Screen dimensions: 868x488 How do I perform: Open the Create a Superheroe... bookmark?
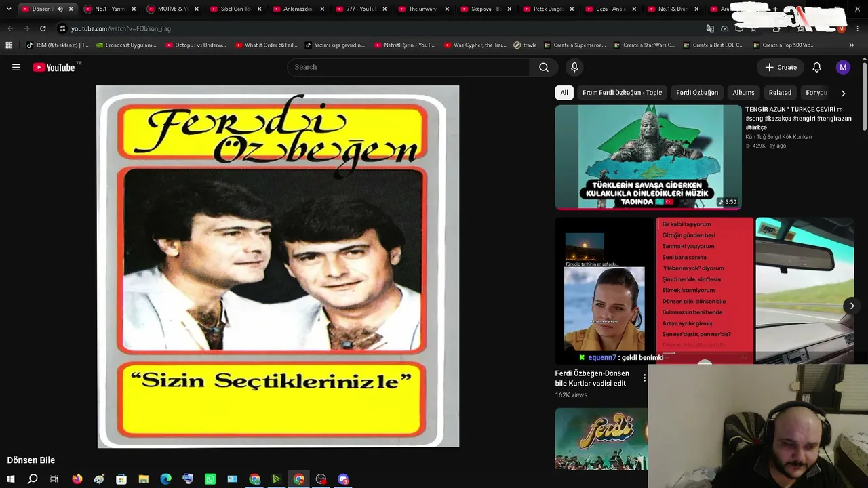[574, 45]
